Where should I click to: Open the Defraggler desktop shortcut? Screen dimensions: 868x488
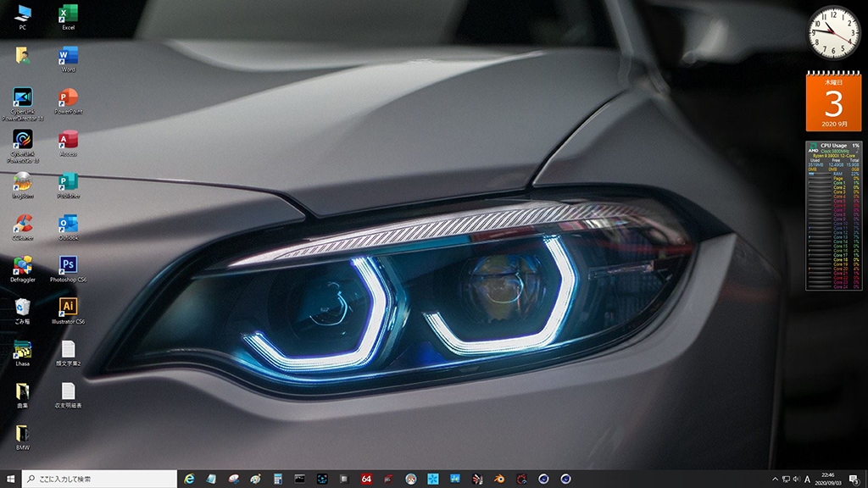click(x=23, y=269)
